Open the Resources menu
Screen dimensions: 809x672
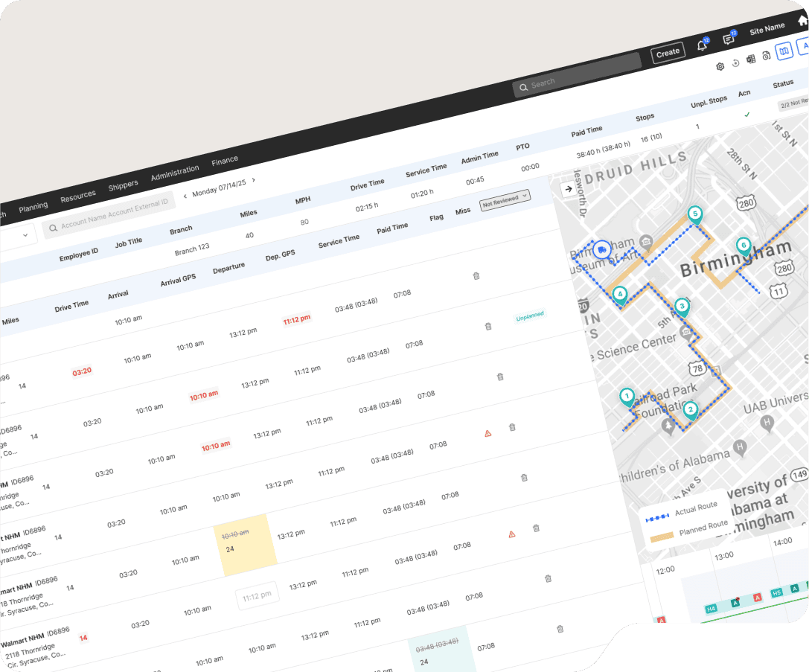(x=78, y=196)
